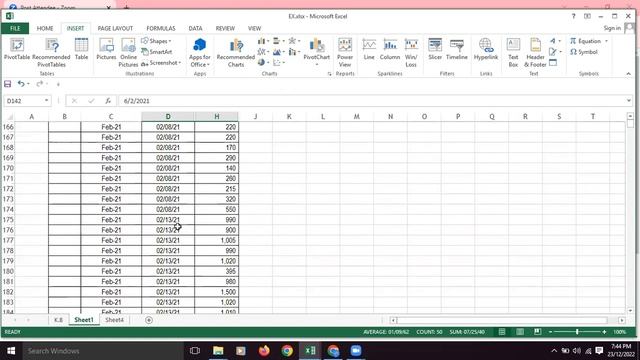Image resolution: width=640 pixels, height=360 pixels.
Task: Add a new sheet with plus button
Action: tap(149, 320)
